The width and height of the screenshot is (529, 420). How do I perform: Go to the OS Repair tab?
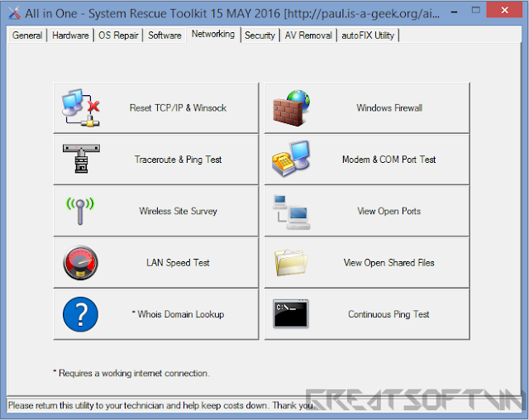coord(118,35)
